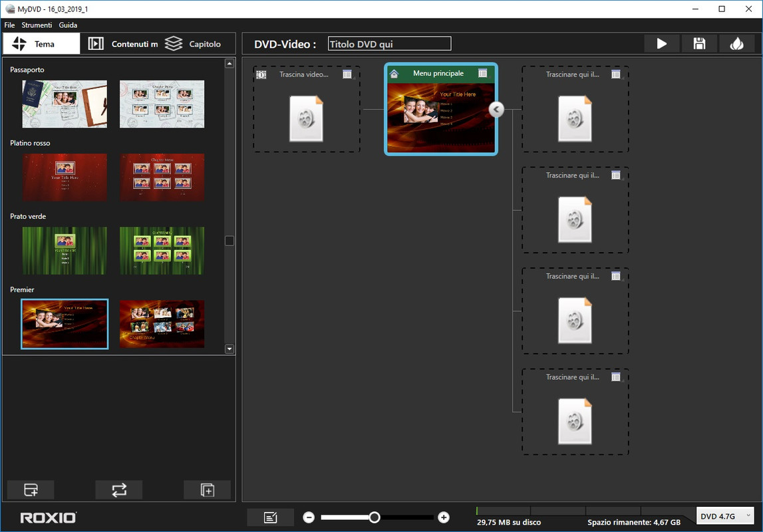Click the add menu icon at bottom left

click(31, 489)
